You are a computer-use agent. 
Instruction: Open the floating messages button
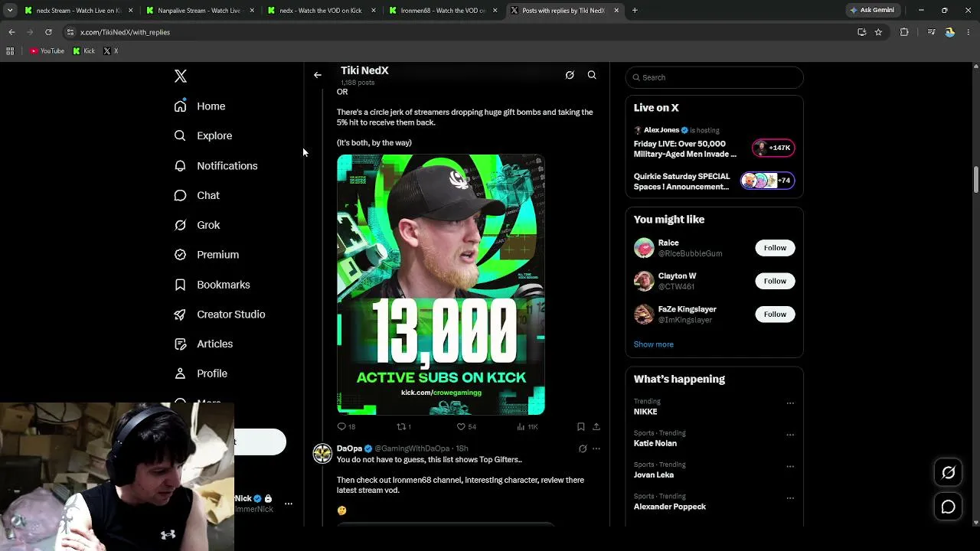pyautogui.click(x=949, y=507)
